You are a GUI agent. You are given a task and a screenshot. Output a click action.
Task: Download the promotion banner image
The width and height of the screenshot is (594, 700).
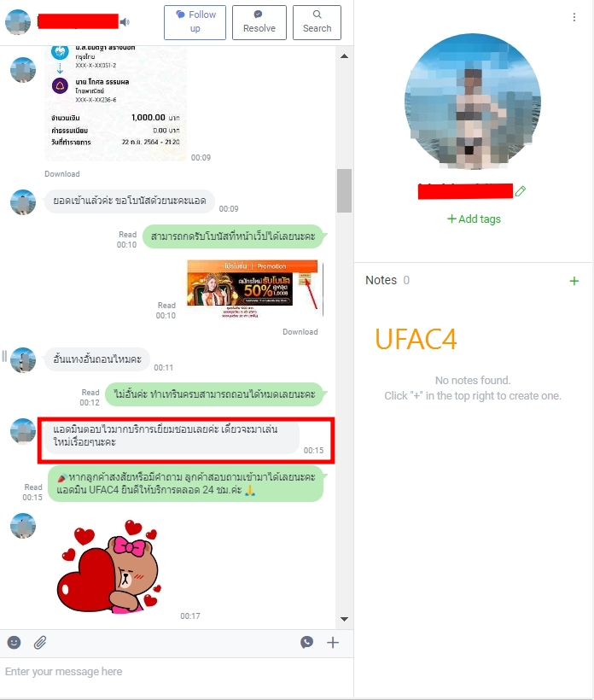click(x=300, y=332)
